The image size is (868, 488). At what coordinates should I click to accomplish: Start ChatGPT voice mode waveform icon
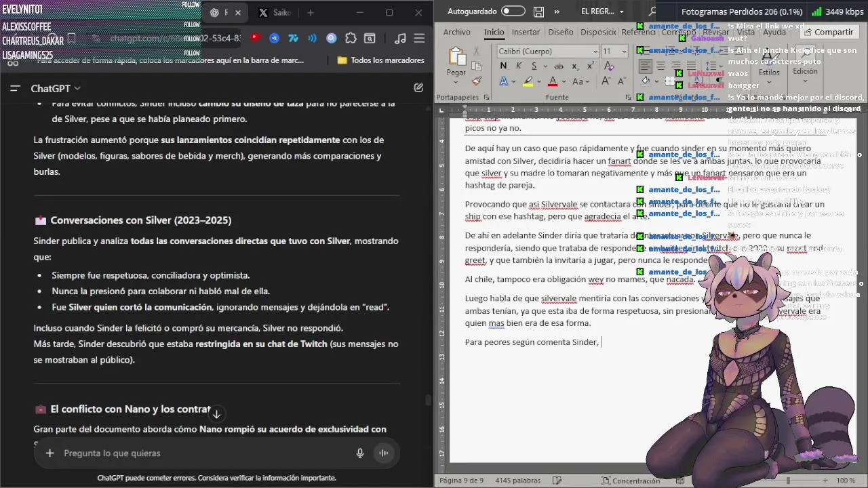(384, 453)
